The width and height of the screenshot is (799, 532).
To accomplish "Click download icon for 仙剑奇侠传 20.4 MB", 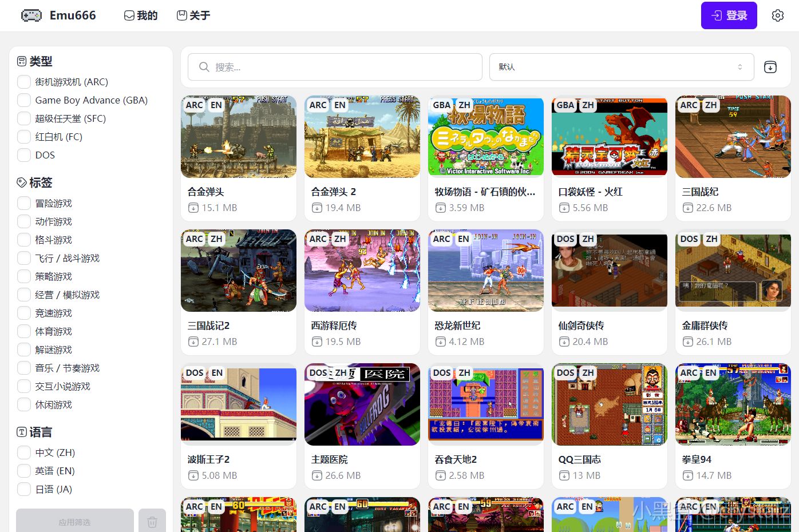I will click(564, 342).
